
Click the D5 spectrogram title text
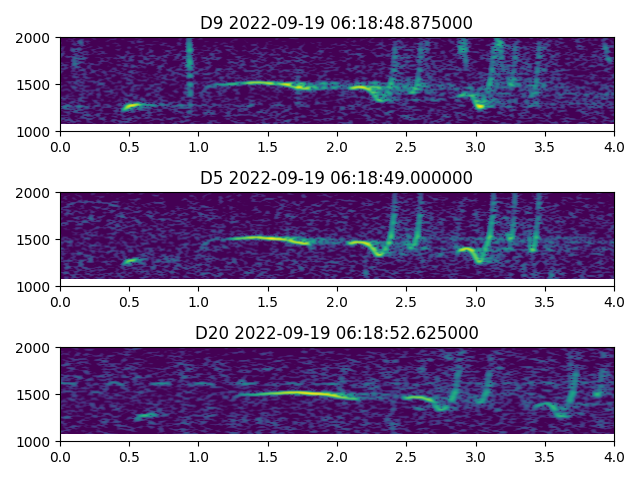click(336, 178)
